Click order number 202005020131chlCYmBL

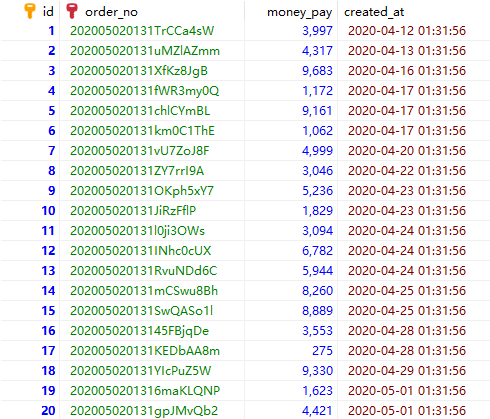[140, 111]
